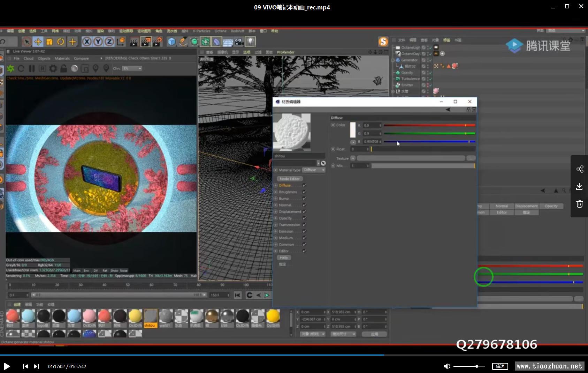
Task: Start Octane render with green logo icon
Action: (10, 68)
